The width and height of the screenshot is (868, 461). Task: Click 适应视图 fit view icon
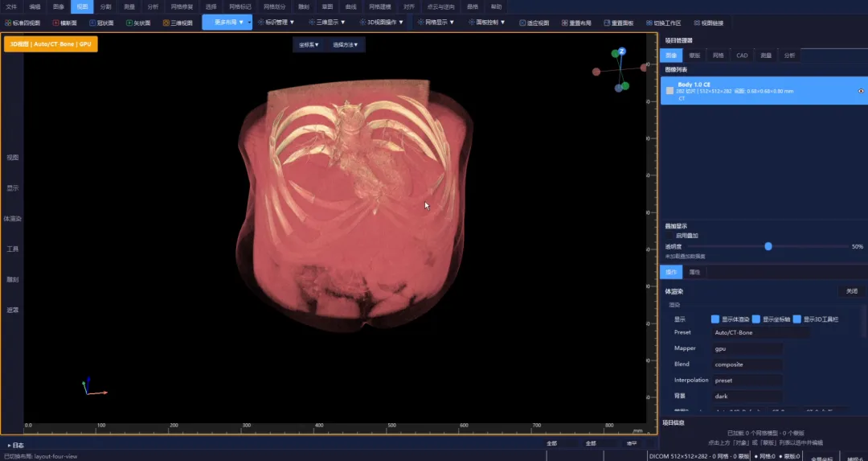click(x=522, y=23)
